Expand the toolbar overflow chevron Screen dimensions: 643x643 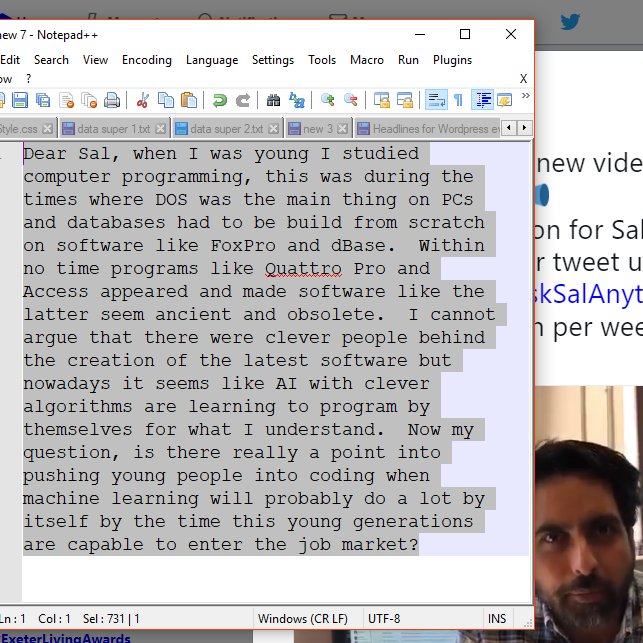(525, 96)
